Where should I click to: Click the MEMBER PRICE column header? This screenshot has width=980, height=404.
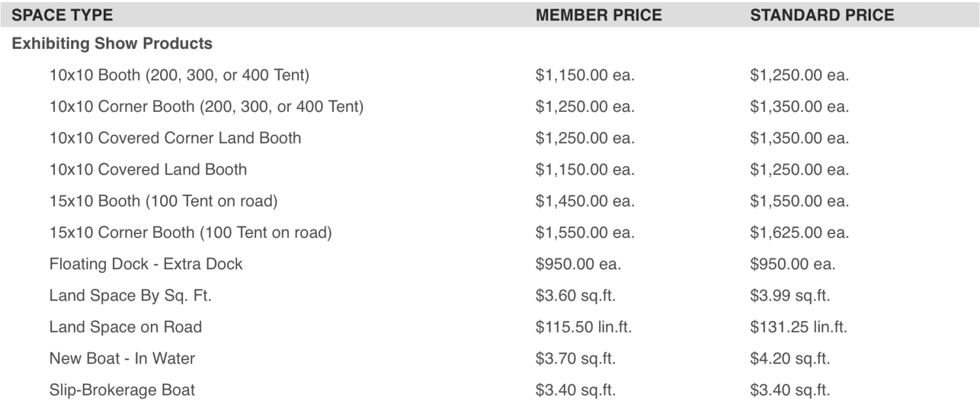point(598,14)
